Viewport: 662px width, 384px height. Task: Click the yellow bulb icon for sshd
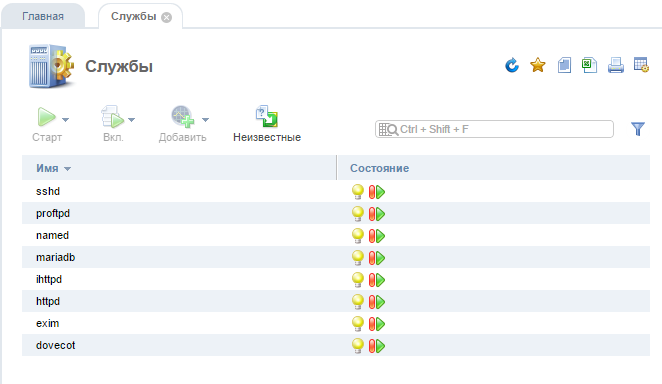pos(358,192)
